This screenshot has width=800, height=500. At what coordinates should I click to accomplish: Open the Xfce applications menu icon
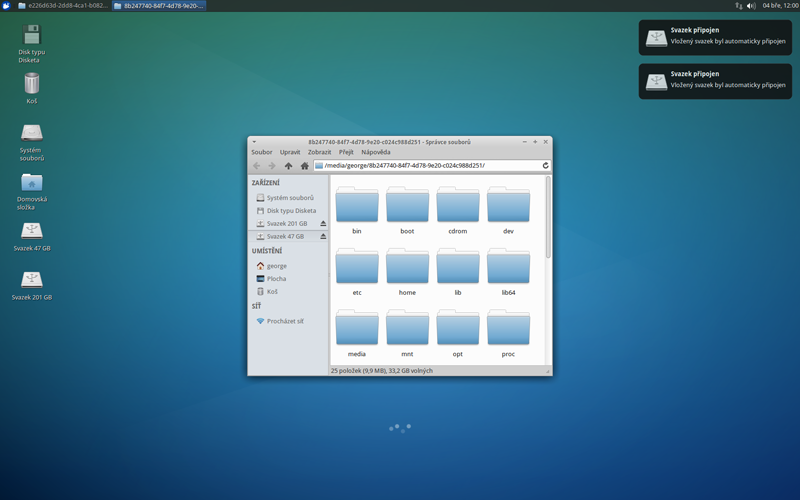pyautogui.click(x=6, y=6)
